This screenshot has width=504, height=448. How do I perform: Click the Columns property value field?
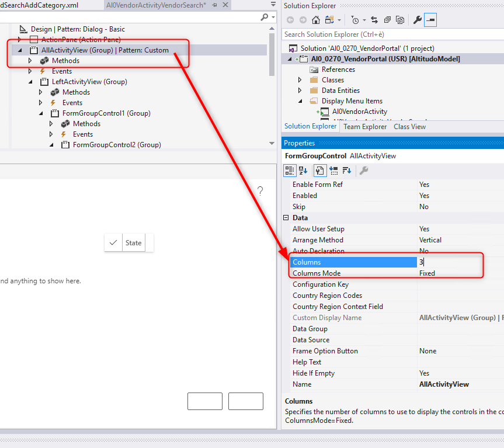450,262
